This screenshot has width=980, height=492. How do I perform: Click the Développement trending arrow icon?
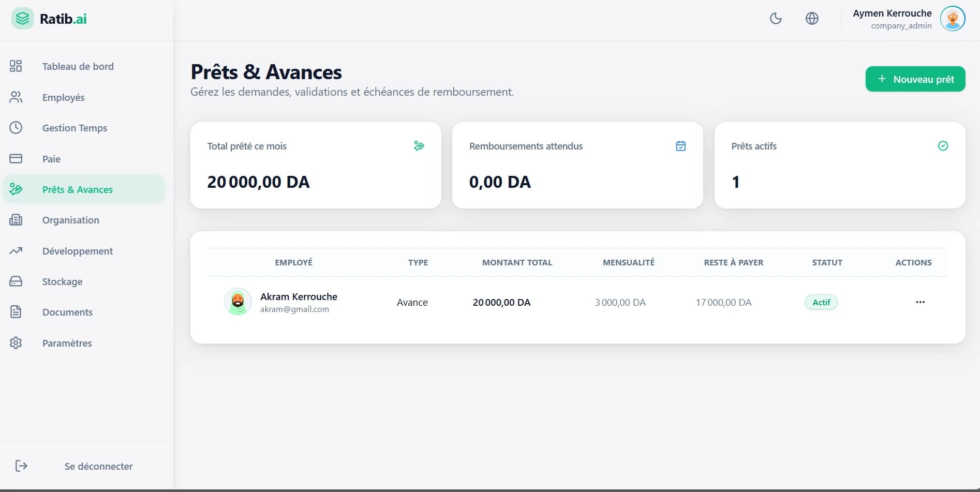coord(16,251)
